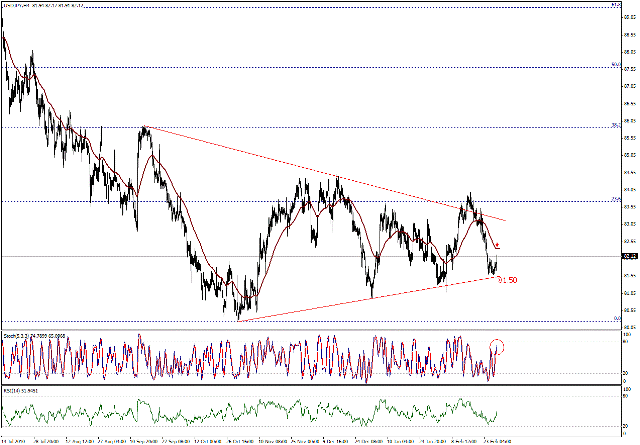Screen dimensions: 640x445
Task: Click the date axis at the bottom of the chart
Action: [x=300, y=439]
